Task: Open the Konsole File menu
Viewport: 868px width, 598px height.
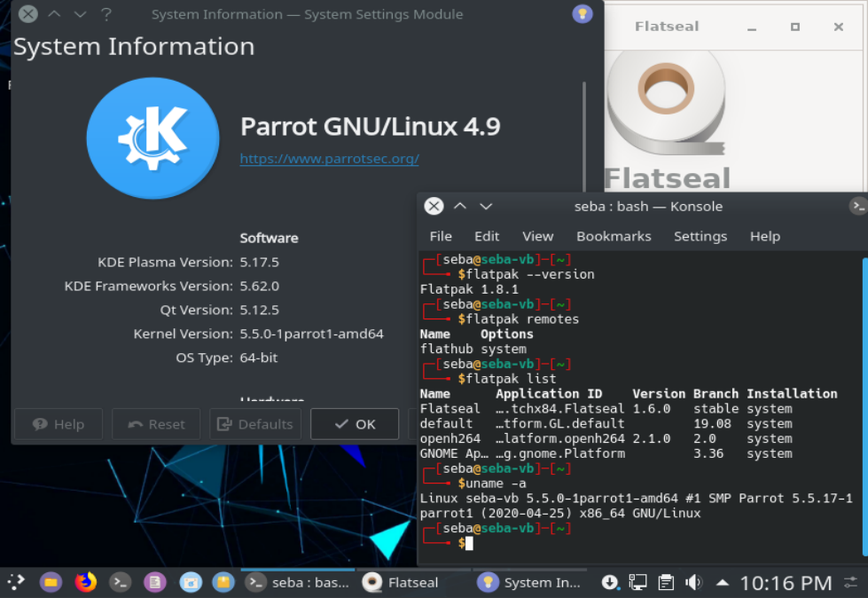Action: tap(441, 236)
